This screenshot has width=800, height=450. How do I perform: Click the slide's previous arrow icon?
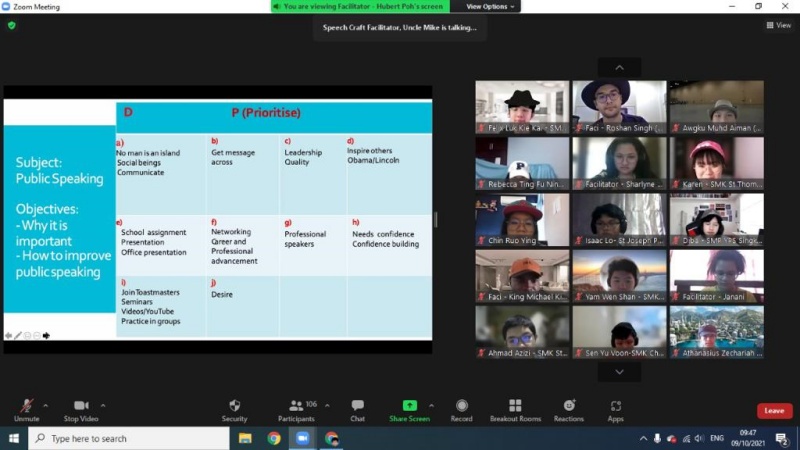point(9,335)
